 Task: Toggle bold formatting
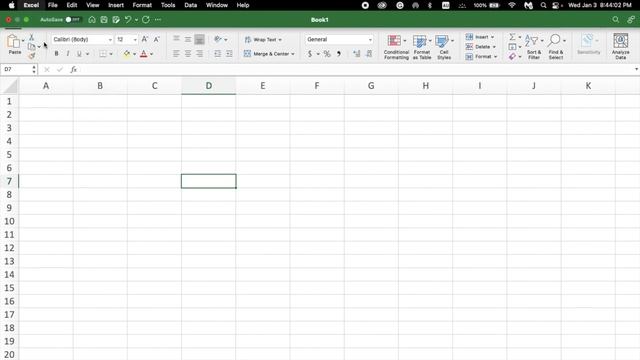(56, 53)
